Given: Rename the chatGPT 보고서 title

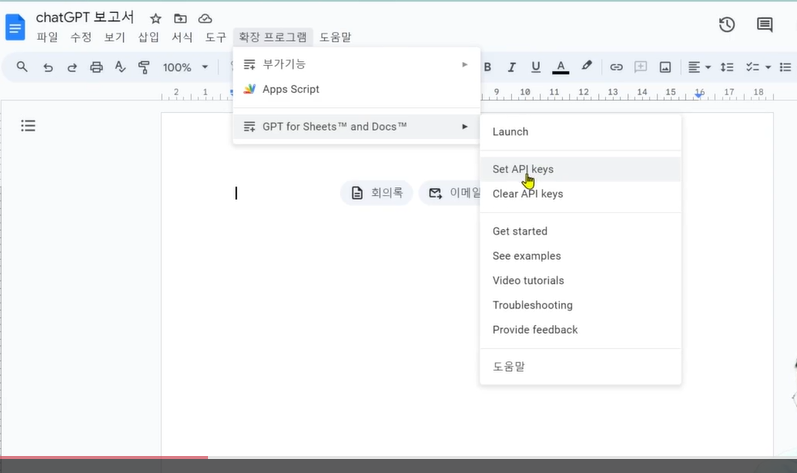Looking at the screenshot, I should [x=85, y=17].
